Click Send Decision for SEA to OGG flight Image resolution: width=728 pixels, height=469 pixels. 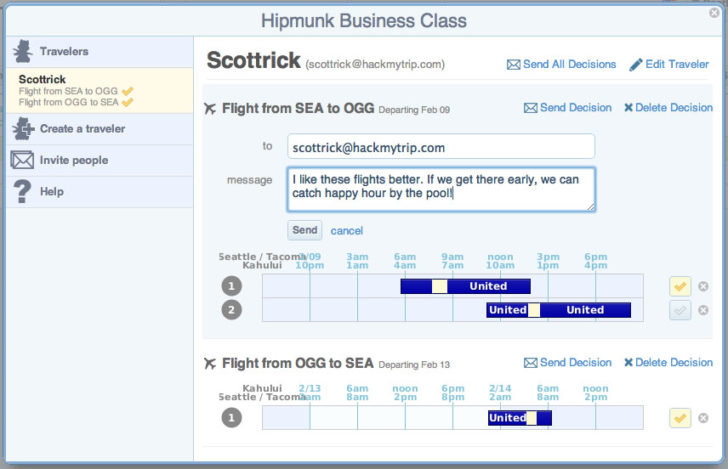tap(576, 108)
